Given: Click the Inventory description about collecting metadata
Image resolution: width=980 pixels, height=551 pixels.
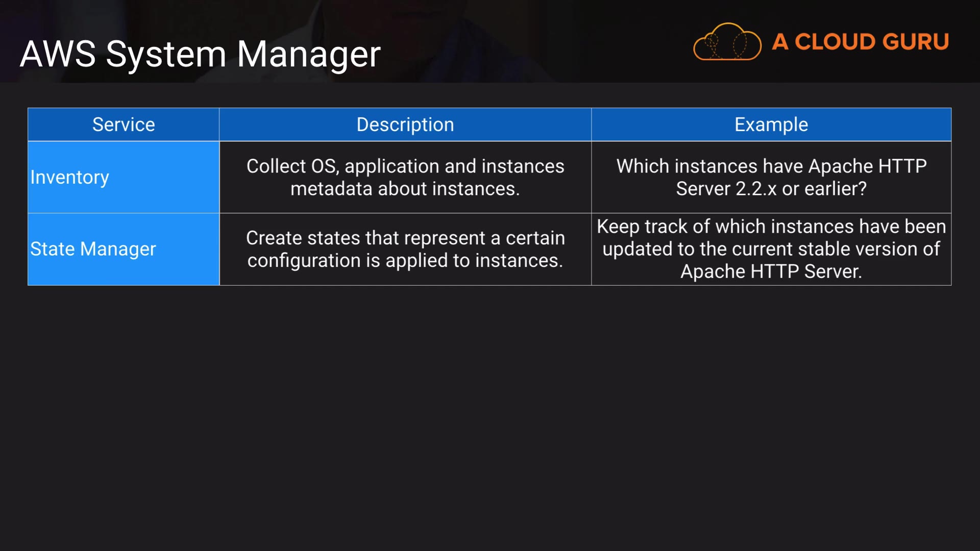Looking at the screenshot, I should pos(405,178).
